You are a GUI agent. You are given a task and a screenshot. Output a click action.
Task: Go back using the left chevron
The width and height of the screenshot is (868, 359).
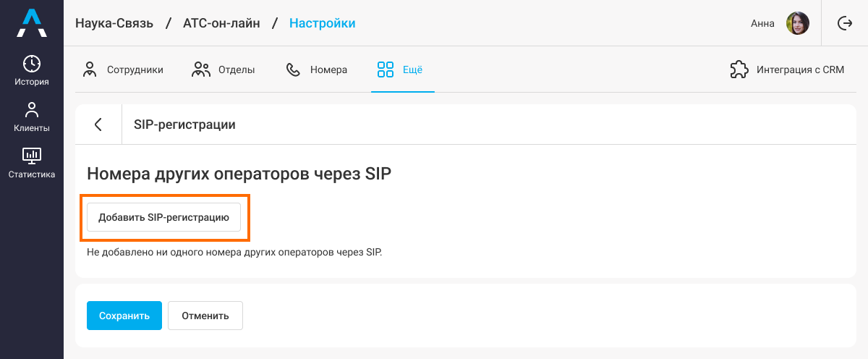[98, 124]
